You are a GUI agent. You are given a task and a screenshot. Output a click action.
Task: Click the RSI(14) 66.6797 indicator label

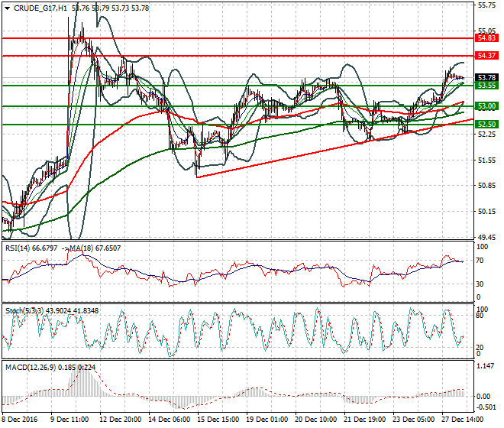31,248
